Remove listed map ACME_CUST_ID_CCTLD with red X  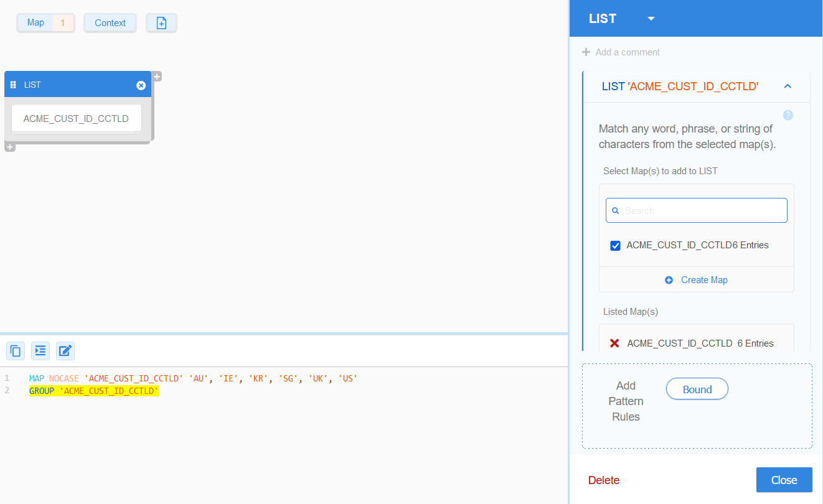[x=614, y=343]
